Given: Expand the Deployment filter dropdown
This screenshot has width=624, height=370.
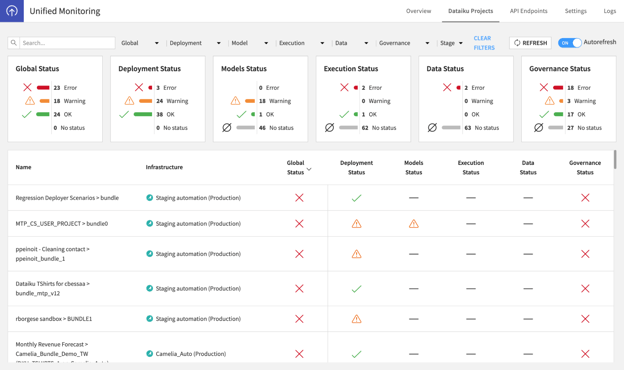Looking at the screenshot, I should [x=195, y=43].
